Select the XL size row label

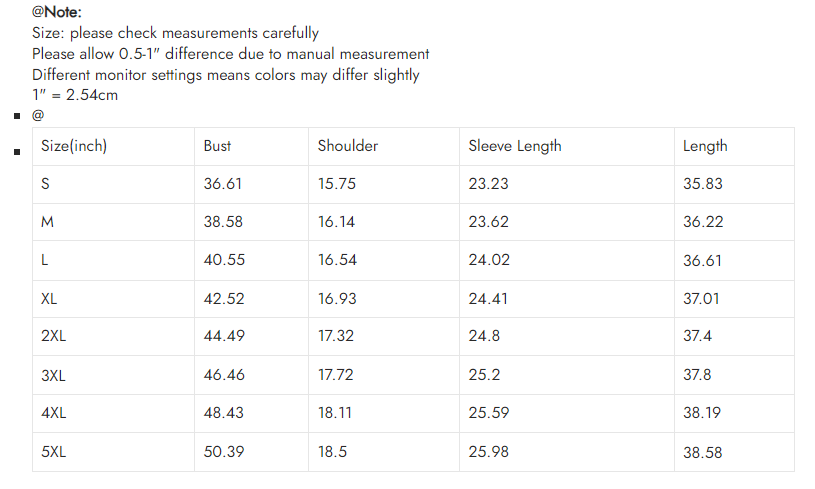coord(50,298)
